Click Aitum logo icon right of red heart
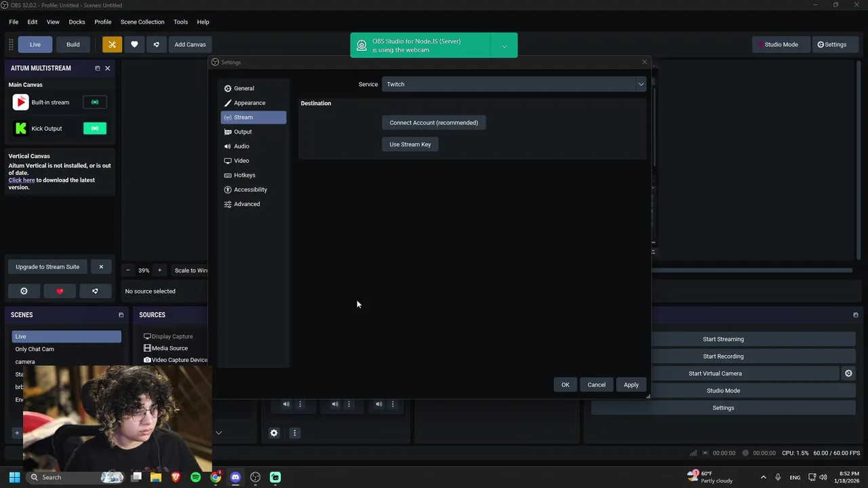 (95, 291)
